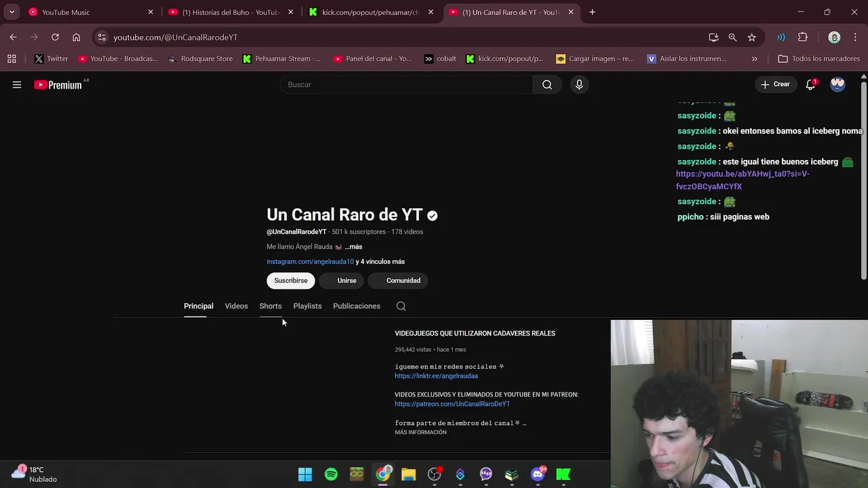The width and height of the screenshot is (868, 488).
Task: Open the Chrome profile avatar
Action: (834, 37)
